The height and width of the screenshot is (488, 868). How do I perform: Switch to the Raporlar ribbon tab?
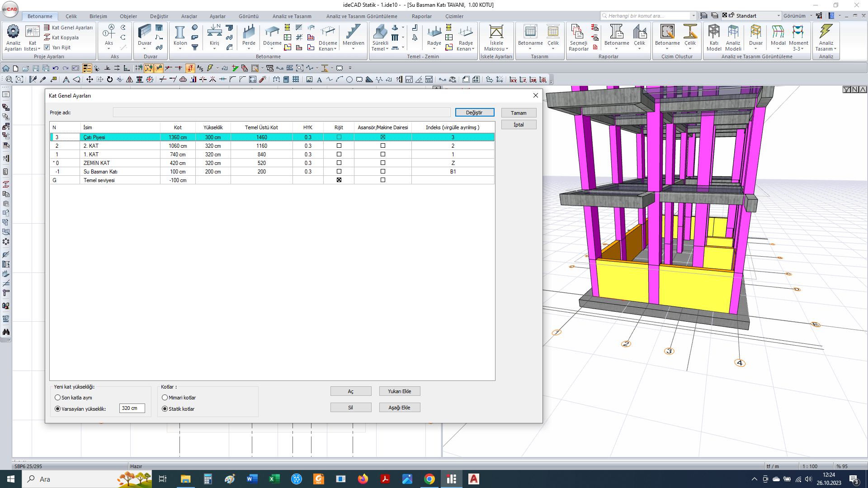pyautogui.click(x=421, y=16)
